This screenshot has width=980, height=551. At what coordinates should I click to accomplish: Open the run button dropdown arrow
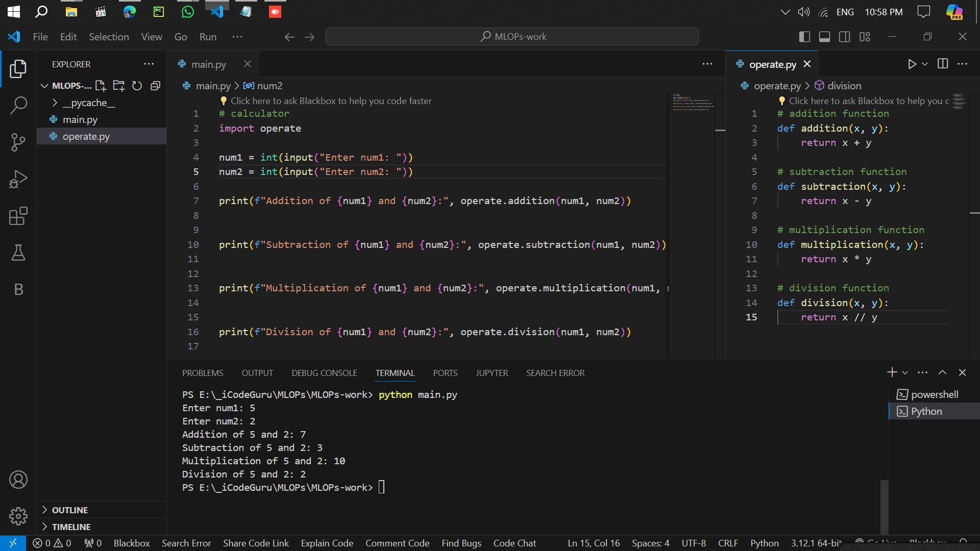pos(925,64)
